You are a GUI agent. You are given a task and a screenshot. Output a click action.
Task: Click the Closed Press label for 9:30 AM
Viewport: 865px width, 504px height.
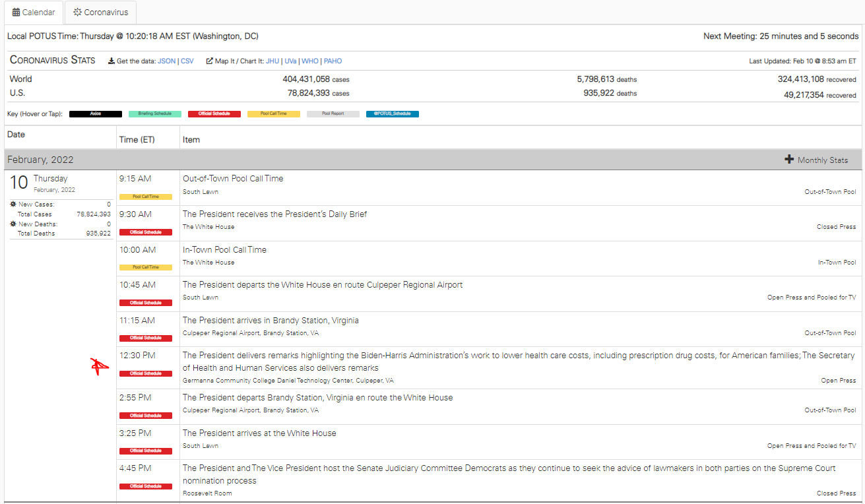(x=837, y=227)
